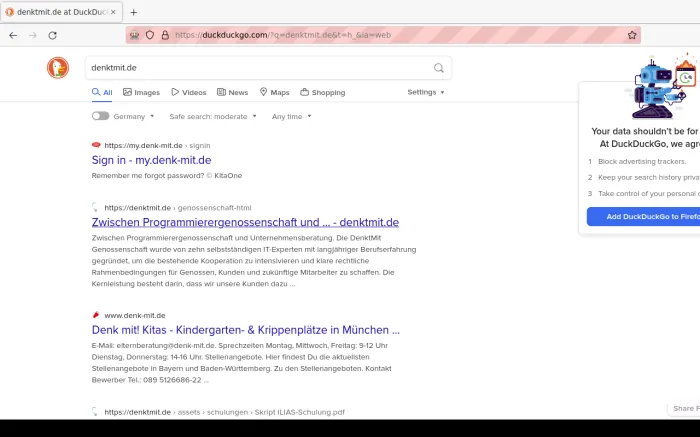Open Sign in - my.denk-mit.de result
Image resolution: width=700 pixels, height=437 pixels.
[x=151, y=160]
